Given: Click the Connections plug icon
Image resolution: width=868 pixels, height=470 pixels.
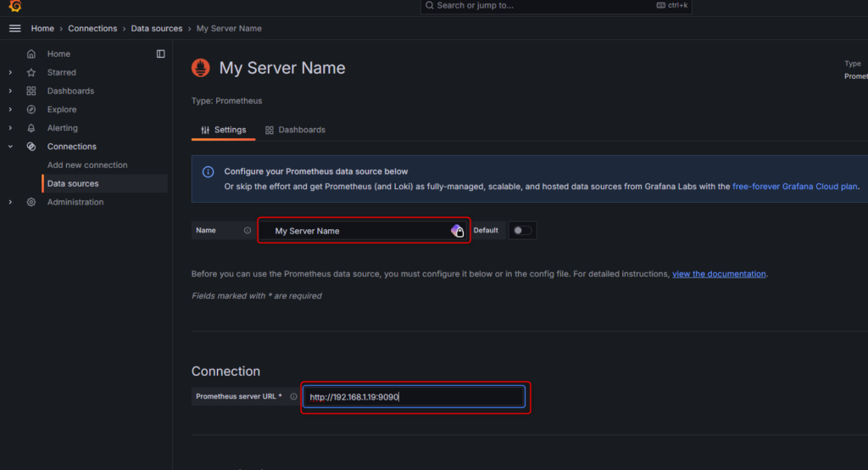Looking at the screenshot, I should (x=31, y=146).
